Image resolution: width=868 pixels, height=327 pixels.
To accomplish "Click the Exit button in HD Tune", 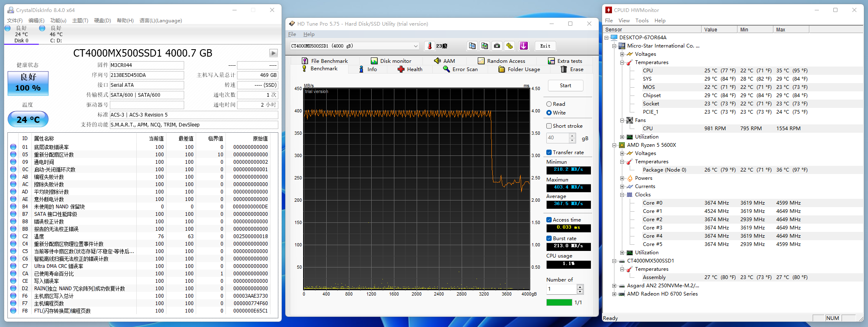I will pyautogui.click(x=545, y=46).
